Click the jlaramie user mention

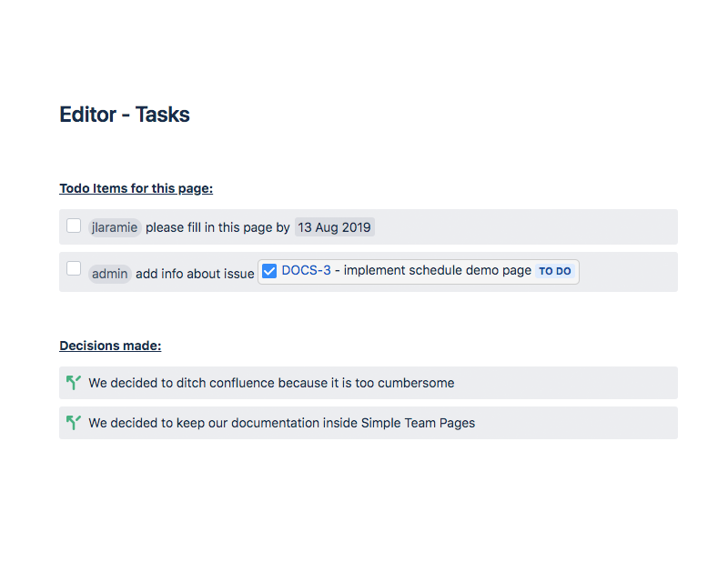coord(115,227)
